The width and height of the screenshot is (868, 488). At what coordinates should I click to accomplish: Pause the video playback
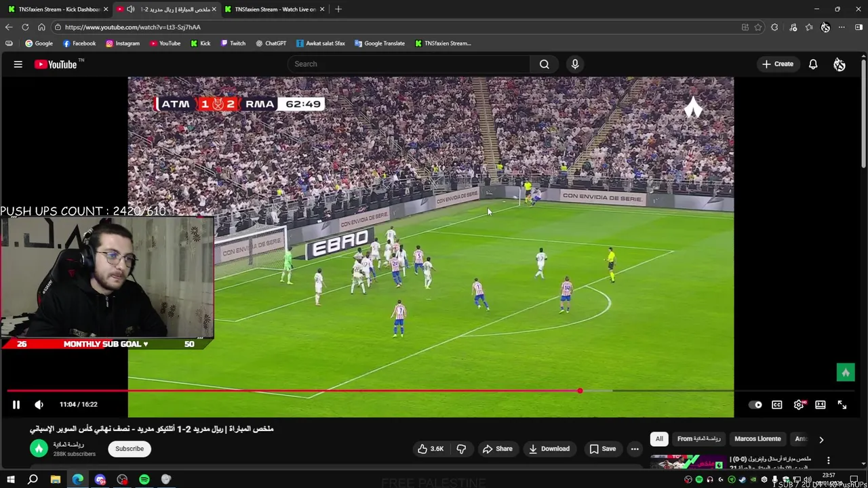[x=16, y=405]
